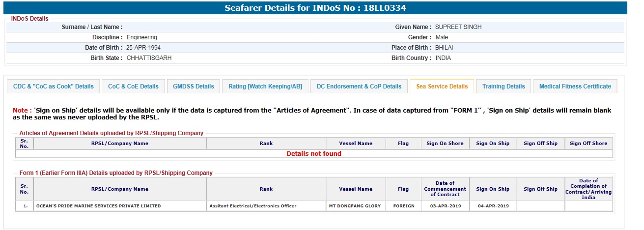Screen dimensions: 644x230
Task: Click the Sign On Shore column header
Action: click(x=445, y=144)
